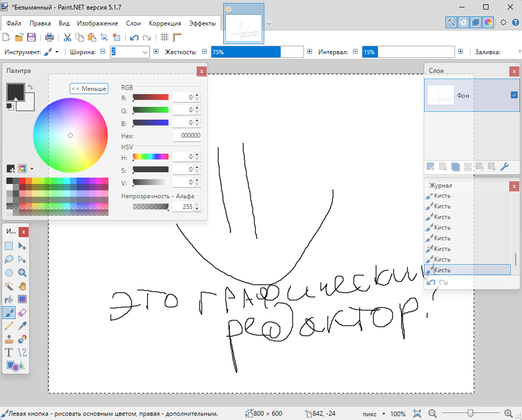This screenshot has height=420, width=522.
Task: Select the Paint Bucket tool
Action: pyautogui.click(x=9, y=299)
